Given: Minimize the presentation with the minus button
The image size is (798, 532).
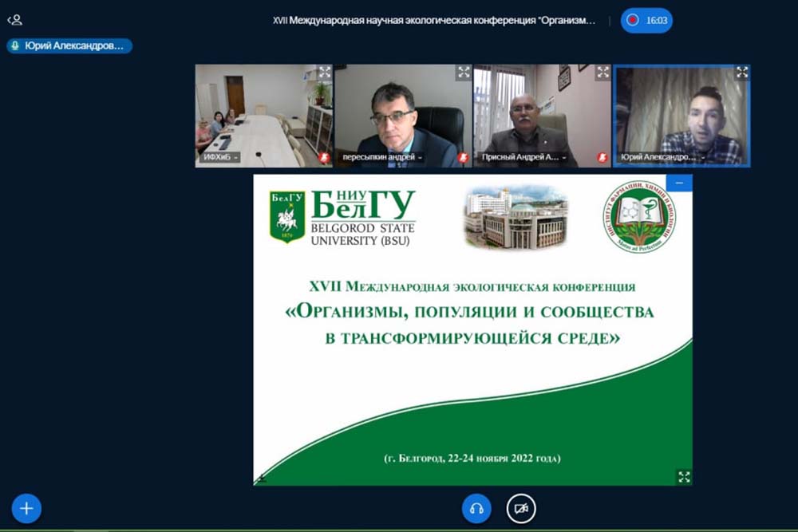Looking at the screenshot, I should (x=680, y=183).
